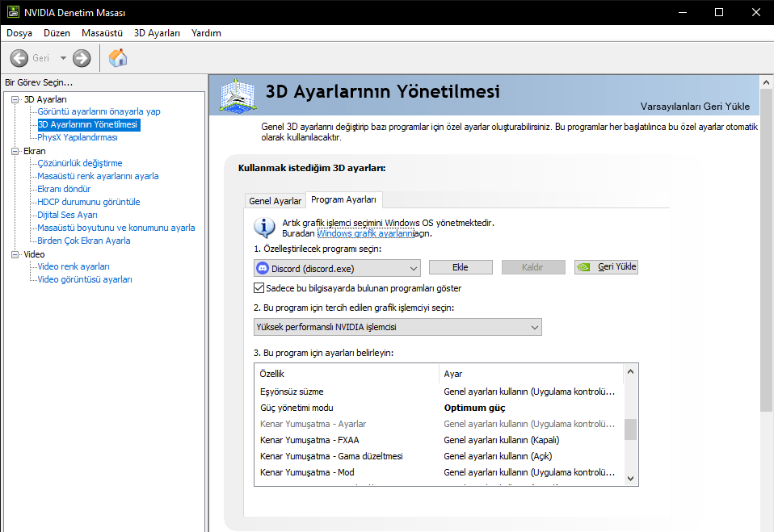Viewport: 774px width, 532px height.
Task: Switch to the Genel Ayarlar tab
Action: (x=275, y=201)
